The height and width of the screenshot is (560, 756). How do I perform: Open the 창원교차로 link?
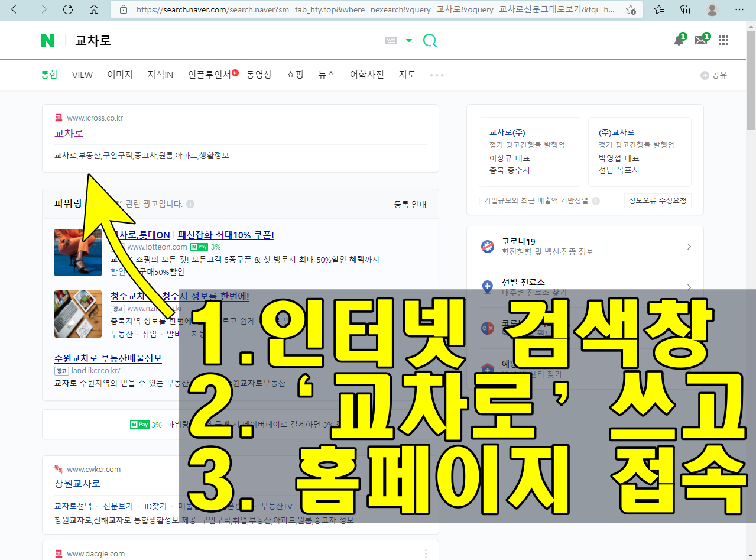(77, 483)
